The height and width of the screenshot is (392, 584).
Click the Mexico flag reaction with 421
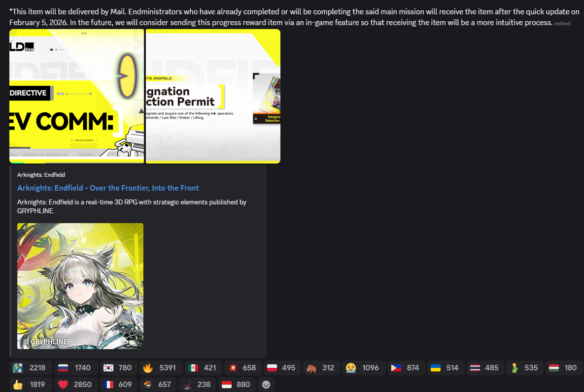(204, 368)
